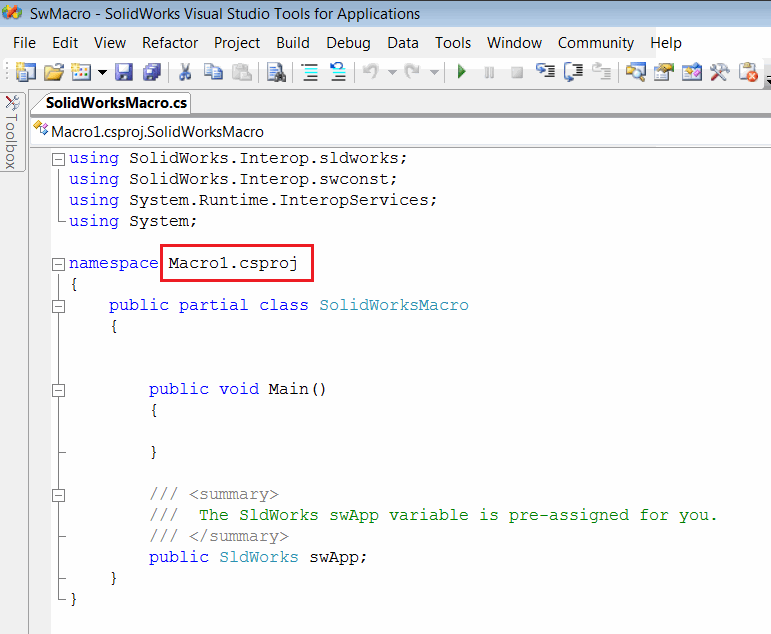Click the SwMacro application icon in title bar
Image resolution: width=771 pixels, height=634 pixels.
11,13
